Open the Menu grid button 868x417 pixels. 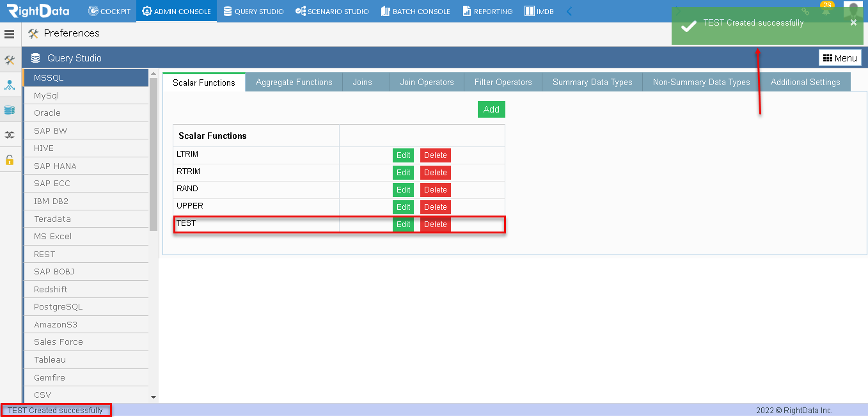point(840,58)
